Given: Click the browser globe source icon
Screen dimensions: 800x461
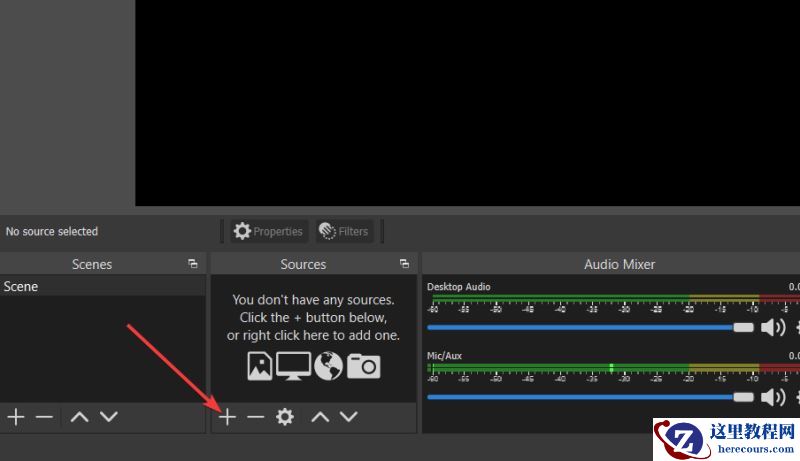Looking at the screenshot, I should (328, 366).
